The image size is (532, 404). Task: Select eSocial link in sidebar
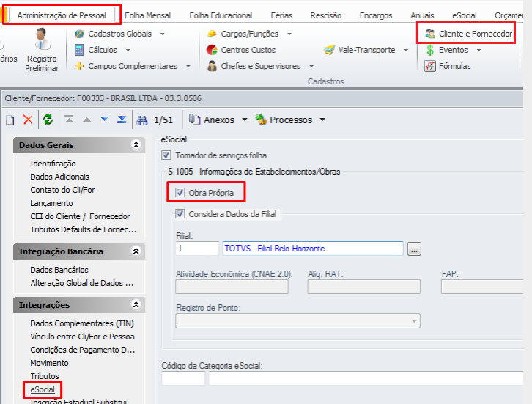[43, 389]
